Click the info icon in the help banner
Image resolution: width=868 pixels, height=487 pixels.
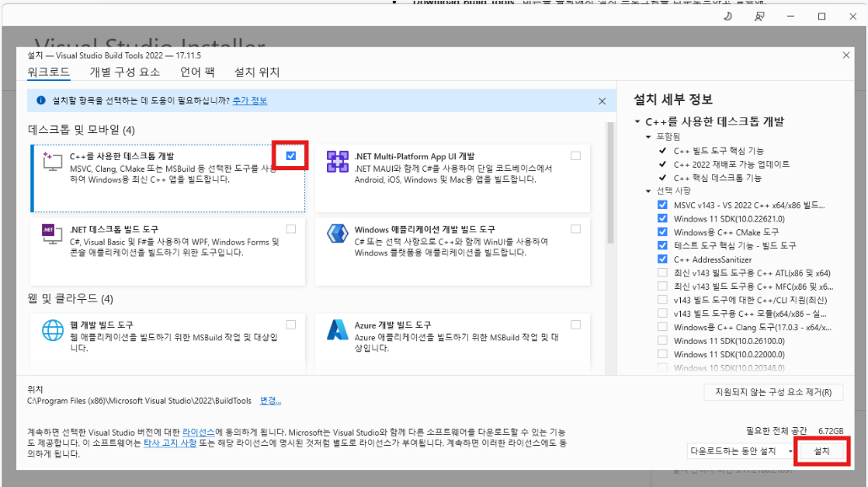click(41, 100)
